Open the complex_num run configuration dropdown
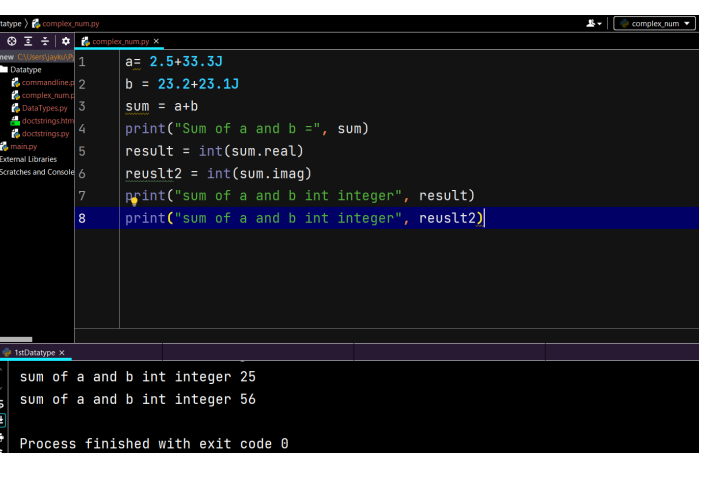 click(x=654, y=23)
